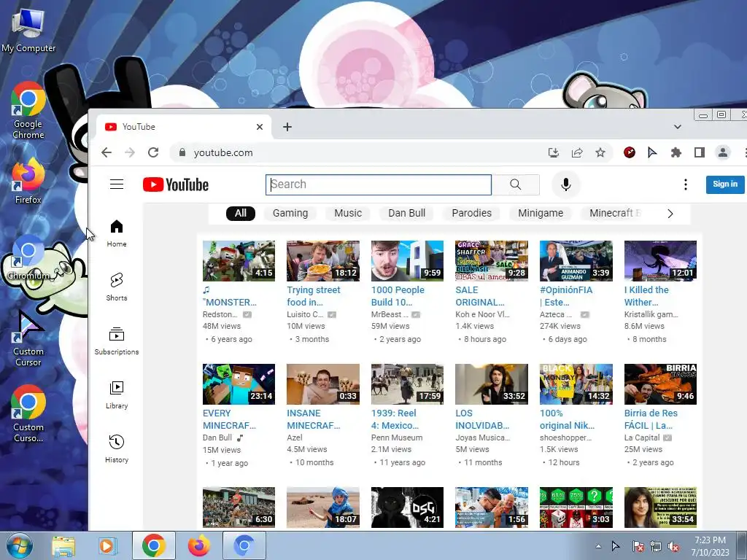Select the Parodies filter chip
Image resolution: width=747 pixels, height=560 pixels.
coord(471,214)
